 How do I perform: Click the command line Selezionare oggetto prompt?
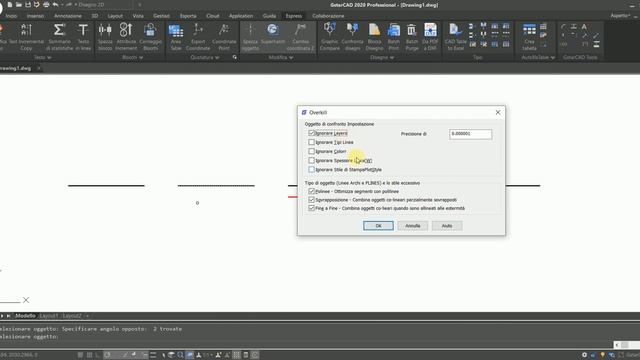click(x=29, y=337)
